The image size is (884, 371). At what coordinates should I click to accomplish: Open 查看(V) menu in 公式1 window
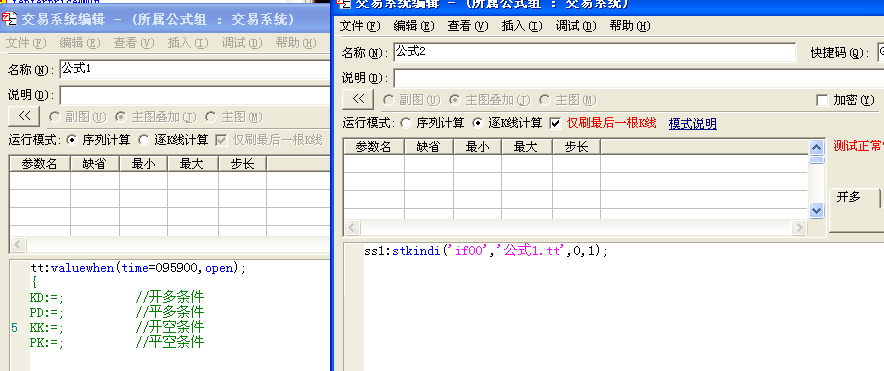point(134,43)
